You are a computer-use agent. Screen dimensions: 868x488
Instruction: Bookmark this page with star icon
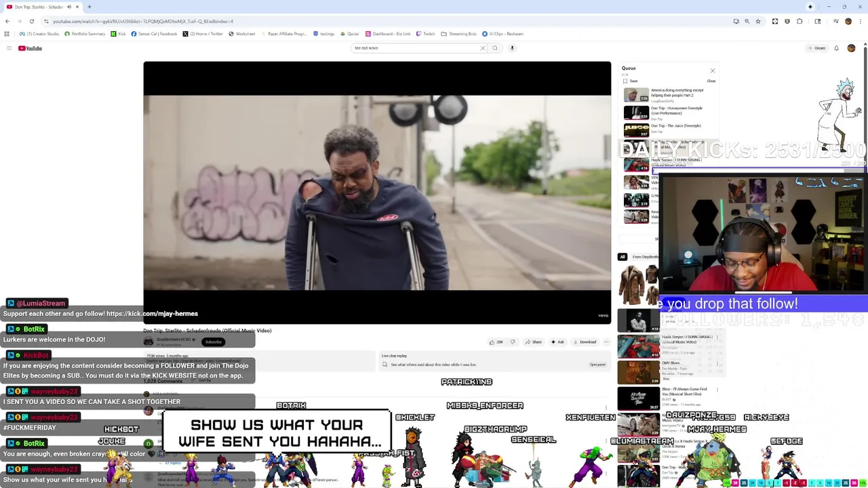tap(758, 21)
